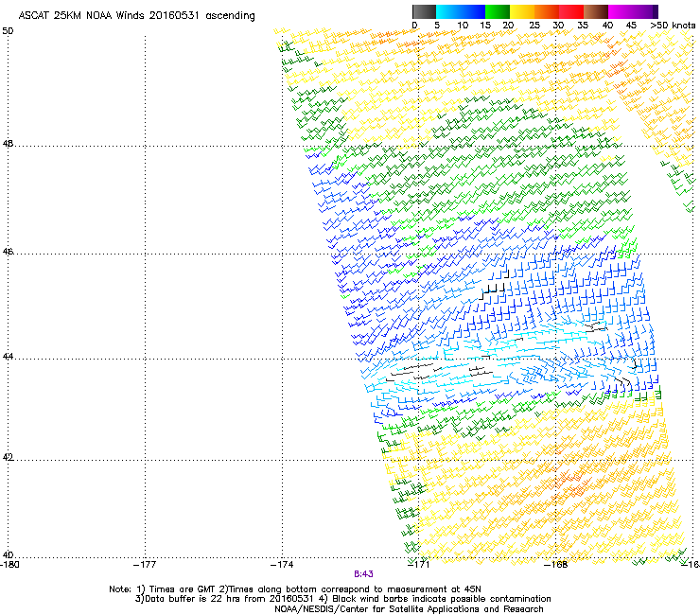Viewport: 700px width, 615px height.
Task: Click the purple 8:43 time label
Action: click(363, 574)
